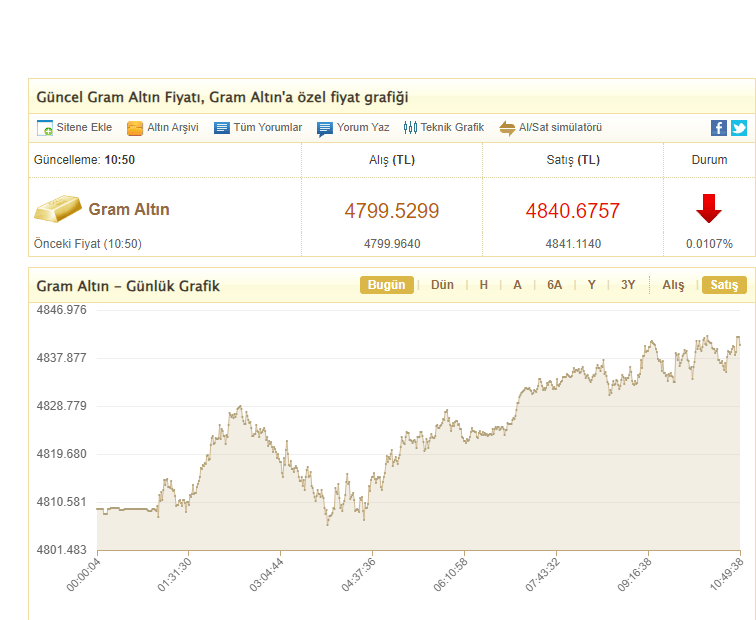
Task: Click the Sitene Ekle icon
Action: point(45,128)
